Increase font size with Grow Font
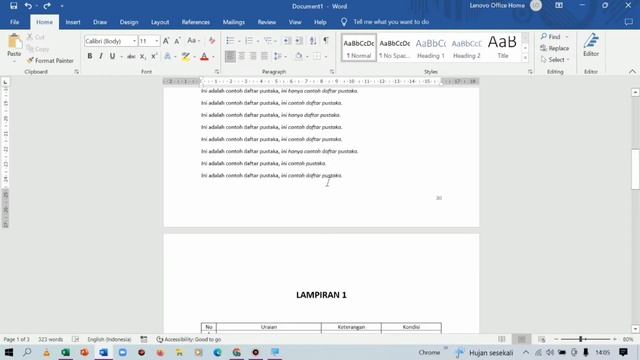Screen dimensions: 640x360 point(166,41)
